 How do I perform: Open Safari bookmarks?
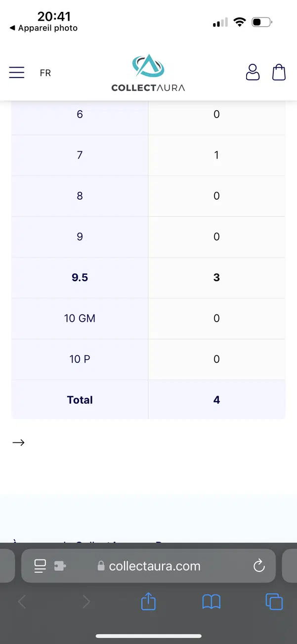tap(212, 601)
